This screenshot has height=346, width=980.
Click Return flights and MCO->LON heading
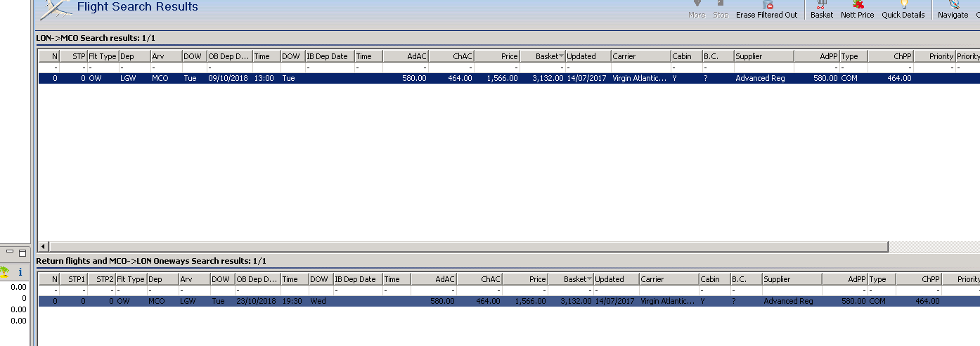152,261
